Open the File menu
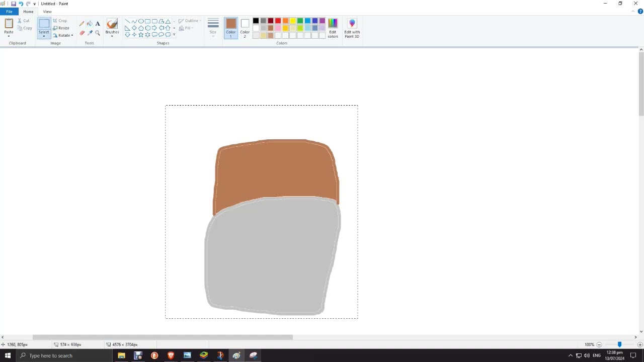 coord(9,12)
